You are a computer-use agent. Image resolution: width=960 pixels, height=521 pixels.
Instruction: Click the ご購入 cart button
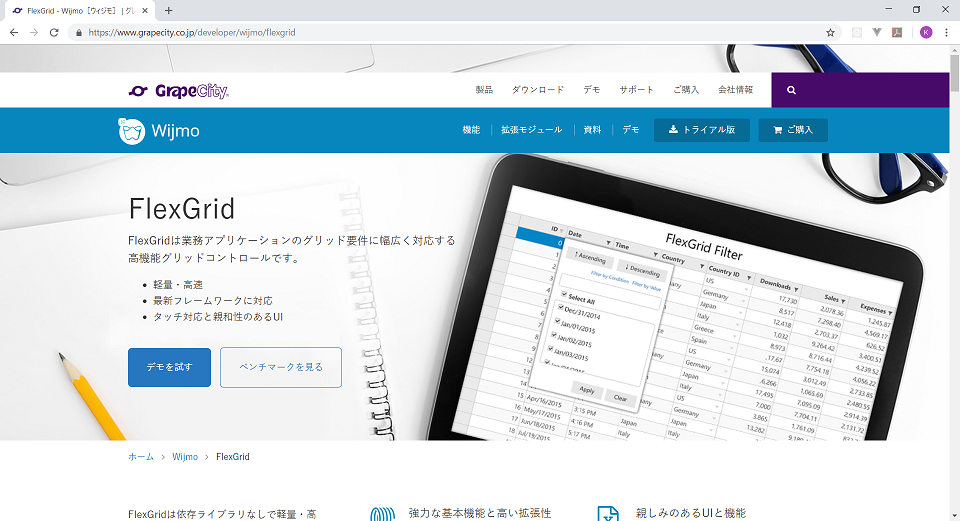pyautogui.click(x=793, y=130)
